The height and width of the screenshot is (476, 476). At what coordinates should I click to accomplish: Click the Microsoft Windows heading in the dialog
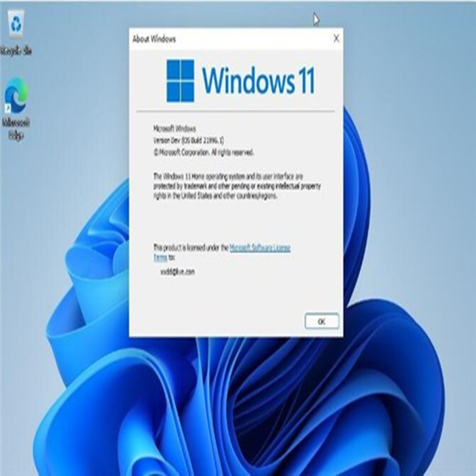pos(176,128)
